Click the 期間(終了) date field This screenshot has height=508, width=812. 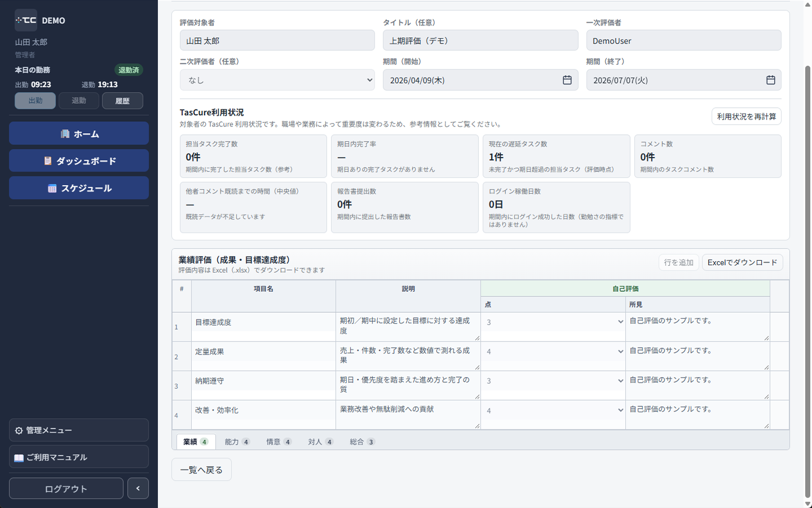click(684, 80)
